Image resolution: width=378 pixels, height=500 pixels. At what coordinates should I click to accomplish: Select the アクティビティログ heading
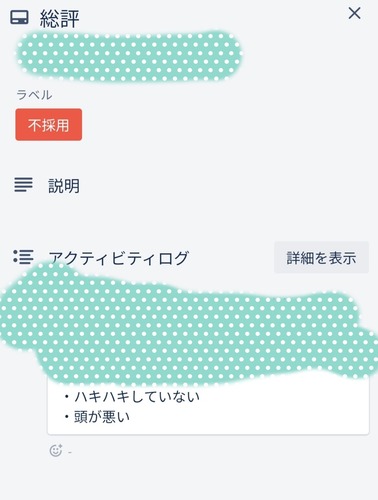tap(119, 258)
